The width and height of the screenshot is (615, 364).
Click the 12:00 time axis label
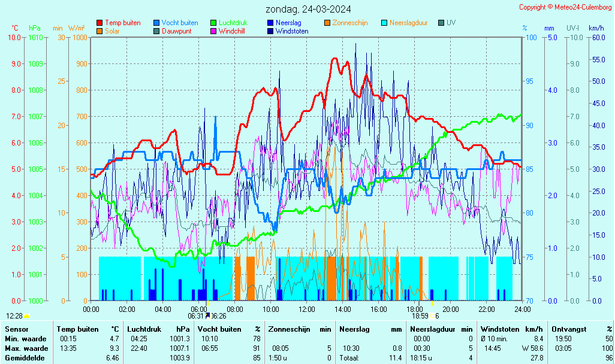[x=307, y=309]
